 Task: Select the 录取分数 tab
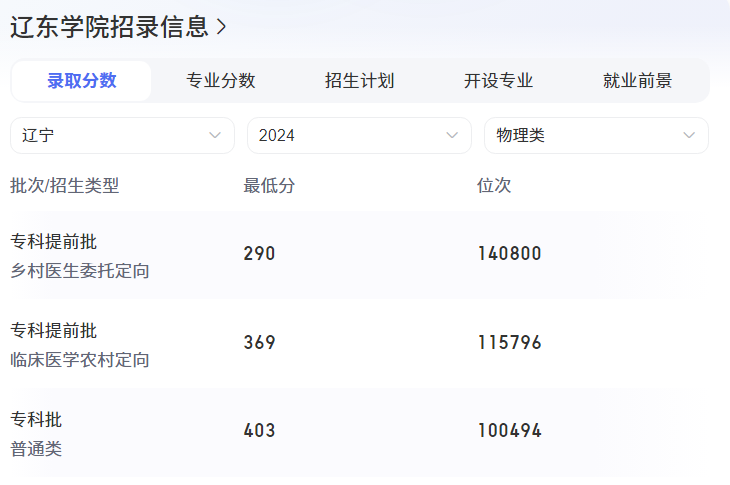(x=81, y=81)
